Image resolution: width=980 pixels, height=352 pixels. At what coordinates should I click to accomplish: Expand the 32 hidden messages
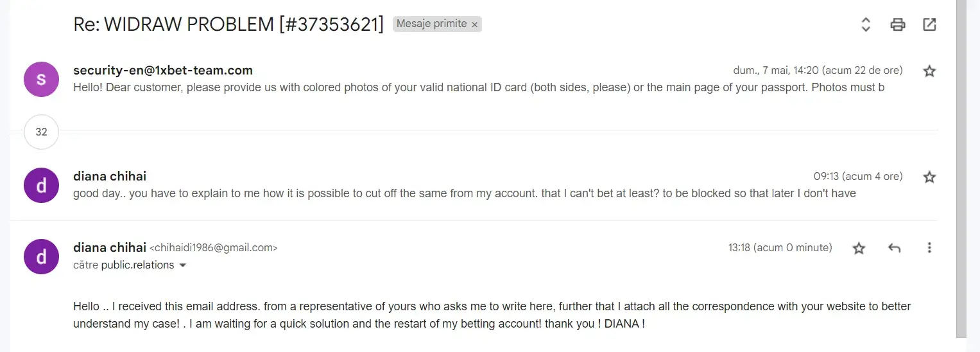pos(41,132)
